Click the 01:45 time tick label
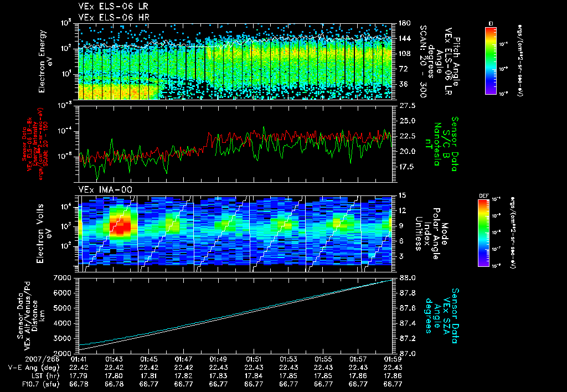Viewport: 567px width, 392px height. point(148,359)
